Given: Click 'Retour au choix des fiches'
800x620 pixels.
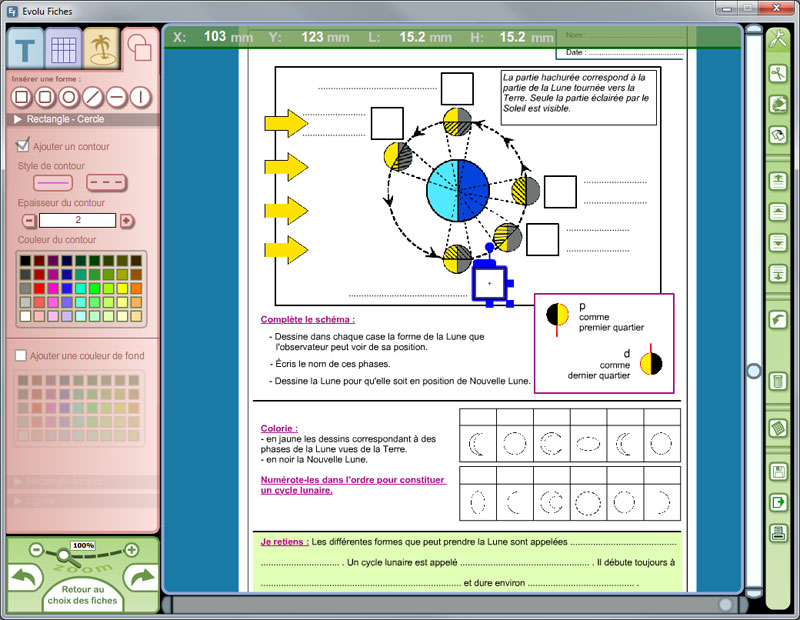Looking at the screenshot, I should tap(83, 595).
